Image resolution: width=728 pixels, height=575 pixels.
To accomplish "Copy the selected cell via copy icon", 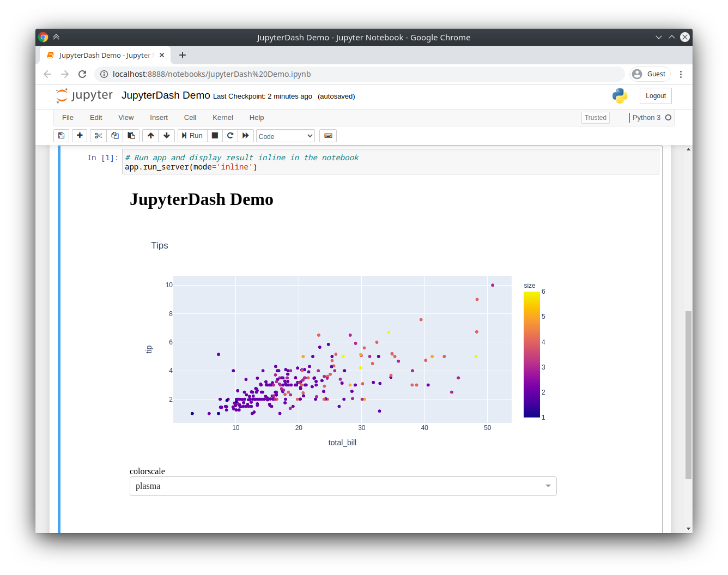I will [114, 135].
